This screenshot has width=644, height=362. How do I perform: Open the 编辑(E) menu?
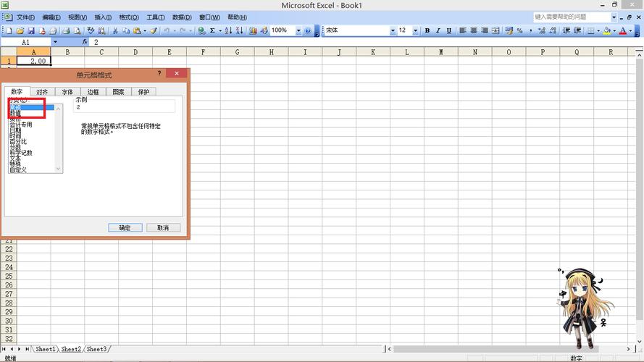(x=51, y=17)
